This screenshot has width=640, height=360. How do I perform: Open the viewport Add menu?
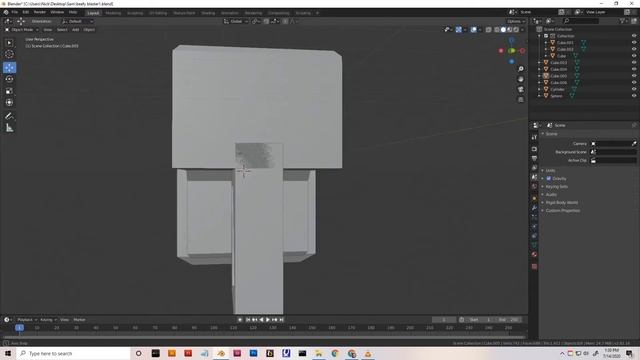pos(76,30)
